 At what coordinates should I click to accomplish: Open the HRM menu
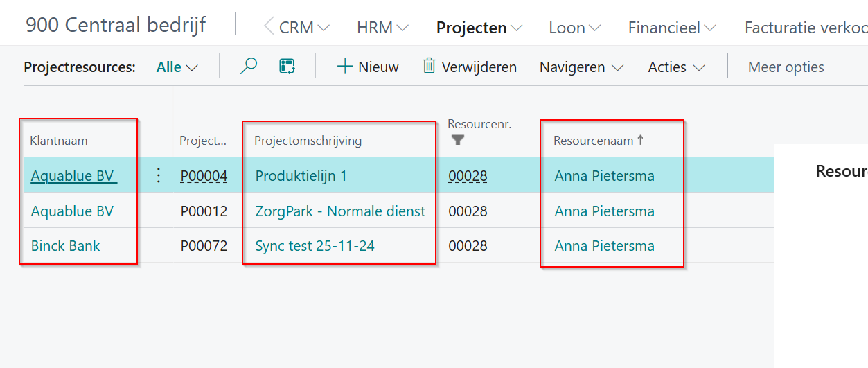tap(382, 28)
